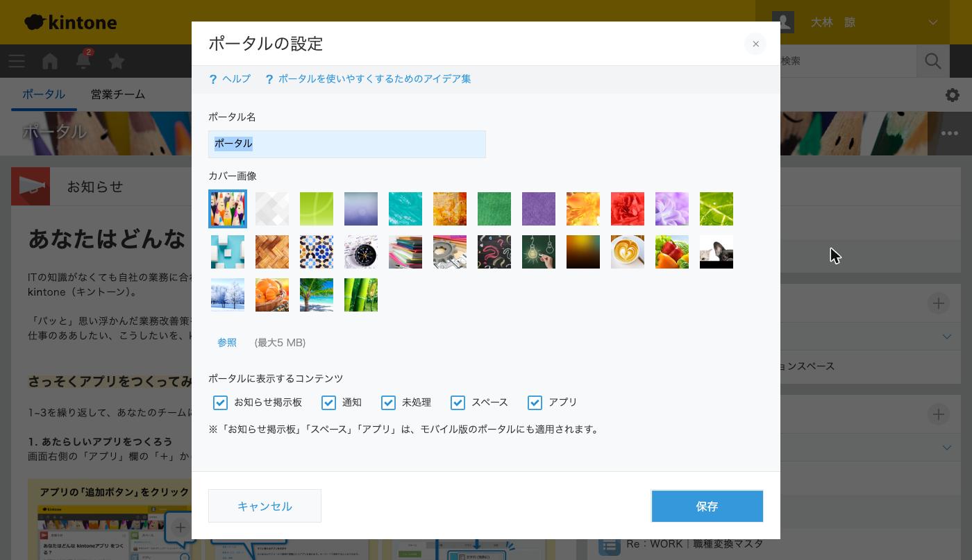Image resolution: width=972 pixels, height=560 pixels.
Task: Expand the chevron above ションスペース row
Action: tap(947, 337)
